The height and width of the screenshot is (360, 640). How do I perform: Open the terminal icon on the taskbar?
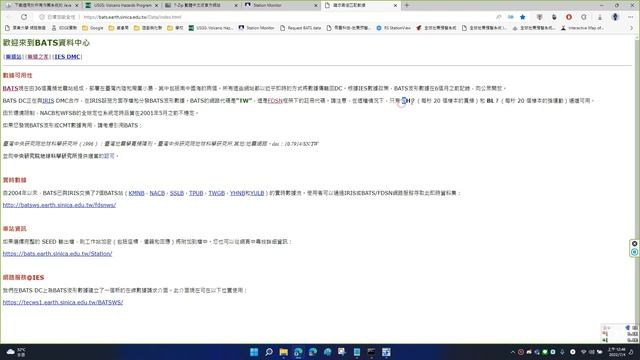(371, 352)
